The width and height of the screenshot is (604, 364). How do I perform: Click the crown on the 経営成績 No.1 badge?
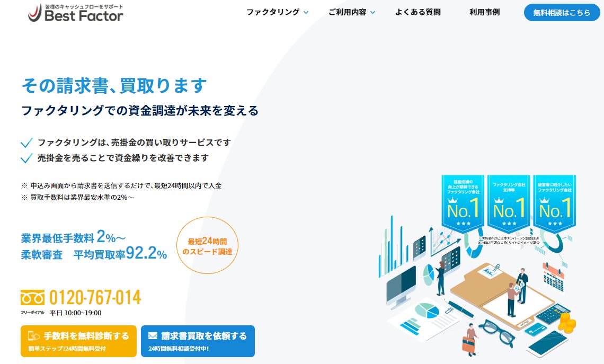click(452, 200)
